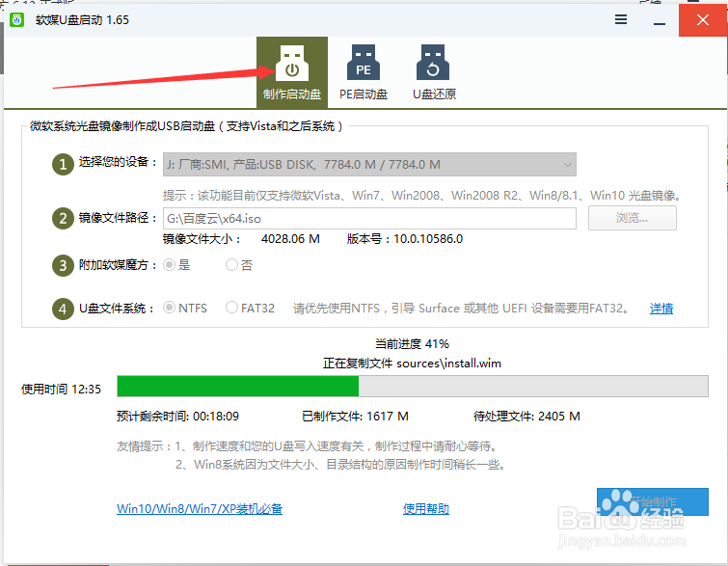This screenshot has width=728, height=566.
Task: Click the 镜像文件路径 input field
Action: pyautogui.click(x=369, y=218)
